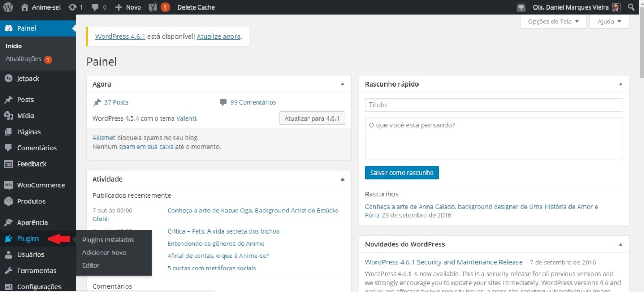Click the Usuários person icon
The height and width of the screenshot is (292, 644).
coord(8,255)
